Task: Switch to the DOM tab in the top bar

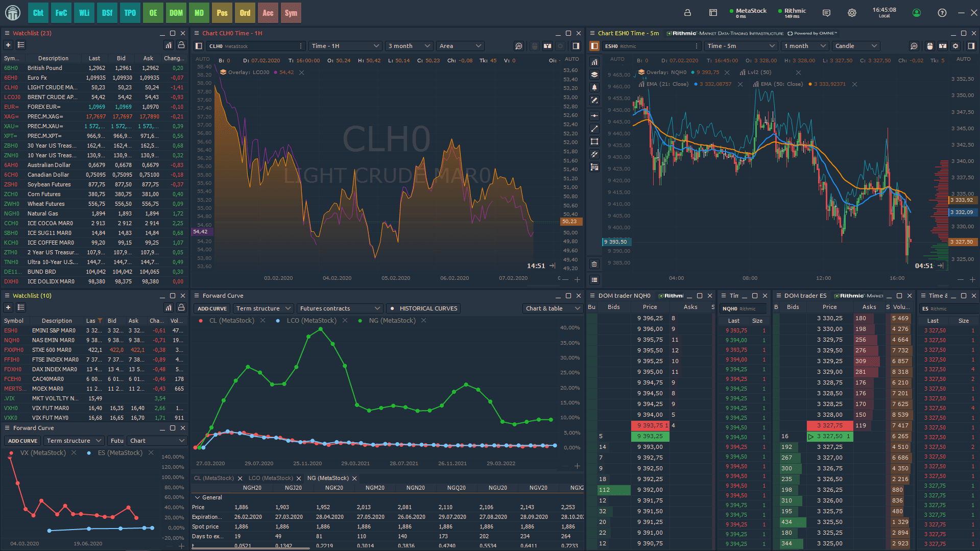Action: [176, 13]
